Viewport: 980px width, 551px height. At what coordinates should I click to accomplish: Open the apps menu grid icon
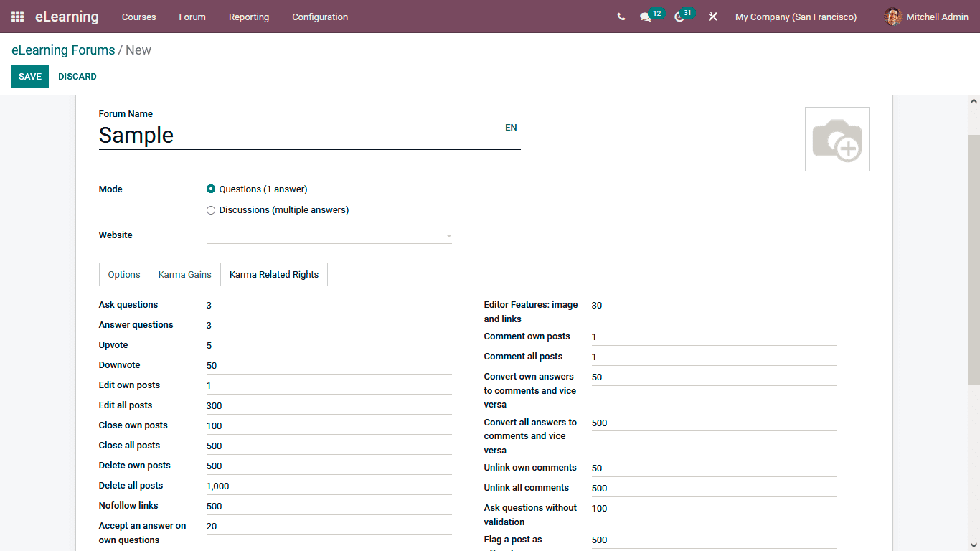click(16, 17)
